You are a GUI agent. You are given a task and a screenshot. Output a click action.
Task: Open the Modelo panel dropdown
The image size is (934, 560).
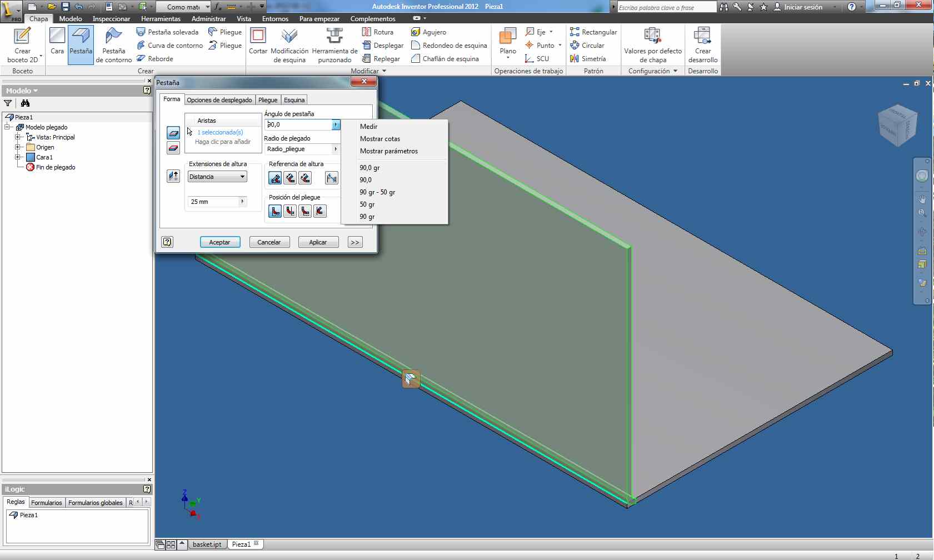(22, 91)
